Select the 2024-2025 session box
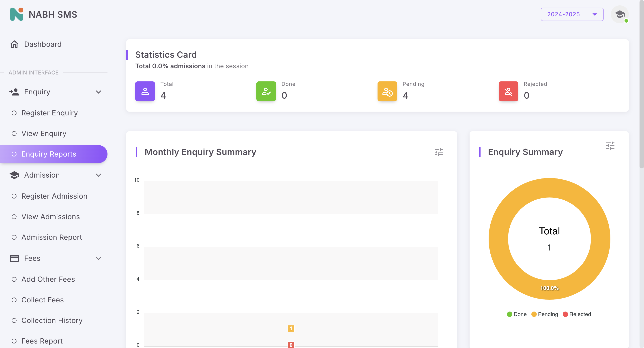 pos(563,15)
